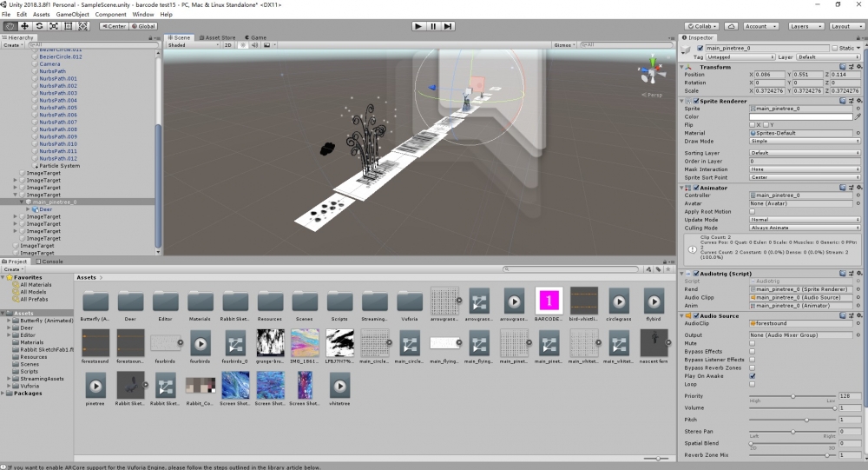
Task: Select the pinetree animation asset
Action: click(x=95, y=387)
